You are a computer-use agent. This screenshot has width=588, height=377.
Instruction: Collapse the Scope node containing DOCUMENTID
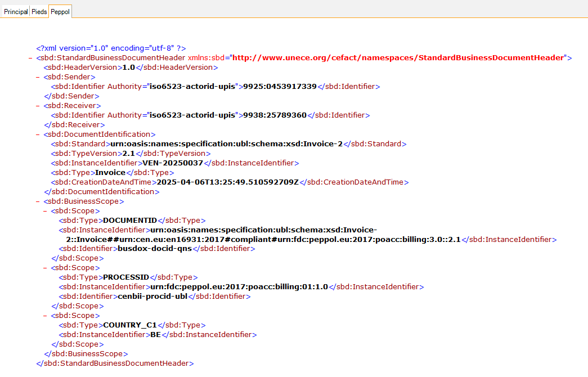click(46, 211)
